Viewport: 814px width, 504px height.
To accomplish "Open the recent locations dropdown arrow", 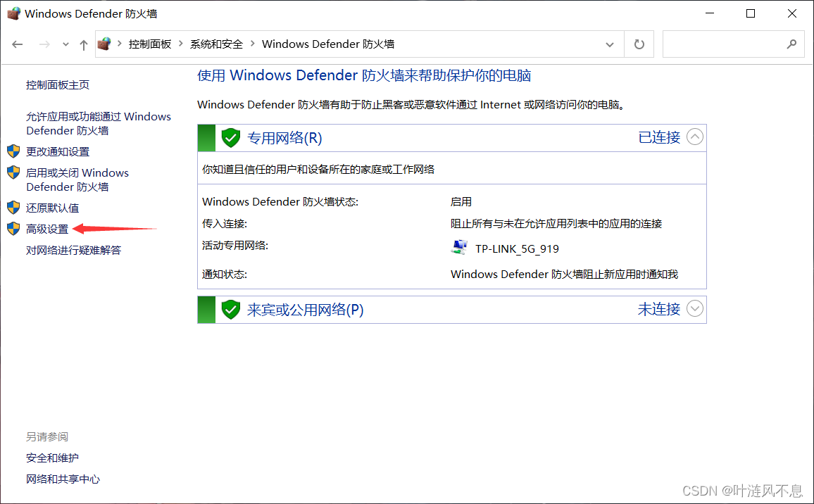I will click(65, 44).
